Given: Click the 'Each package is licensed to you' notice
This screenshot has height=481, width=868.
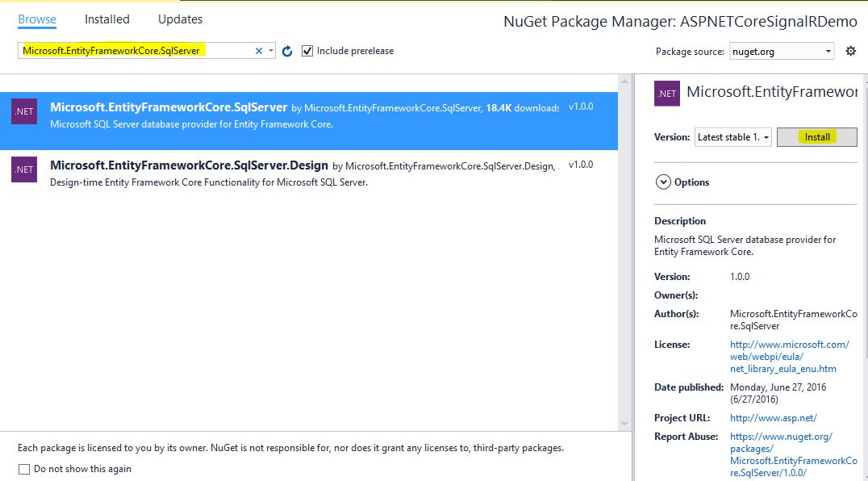Looking at the screenshot, I should coord(290,448).
